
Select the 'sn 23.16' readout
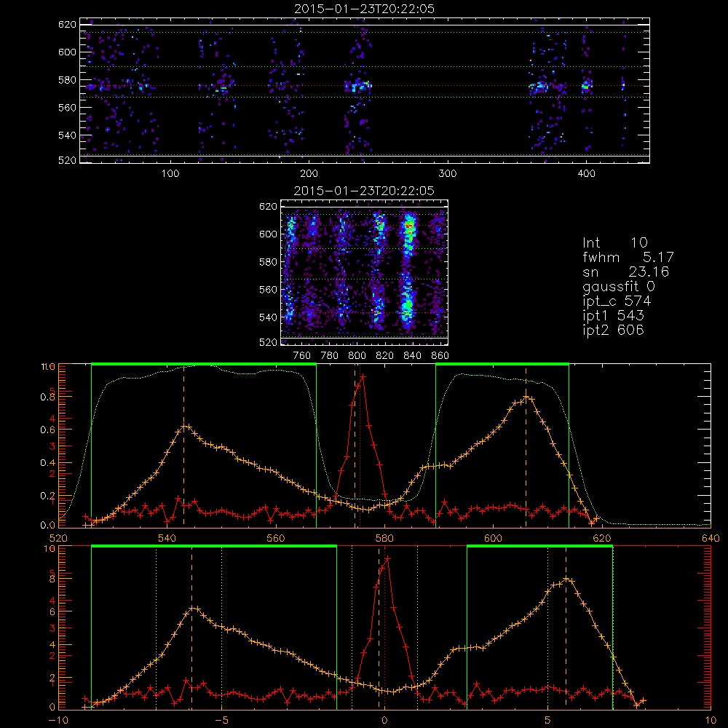626,272
